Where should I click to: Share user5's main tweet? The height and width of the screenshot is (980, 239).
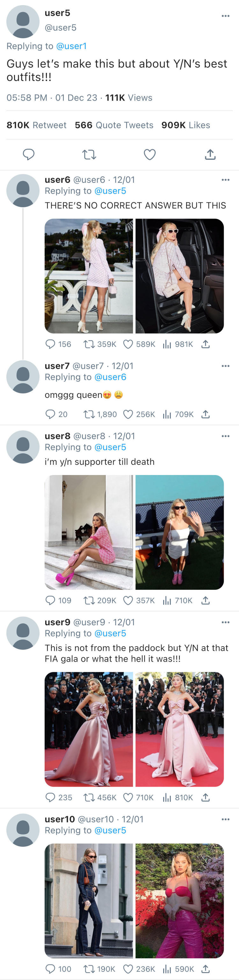[x=210, y=154]
